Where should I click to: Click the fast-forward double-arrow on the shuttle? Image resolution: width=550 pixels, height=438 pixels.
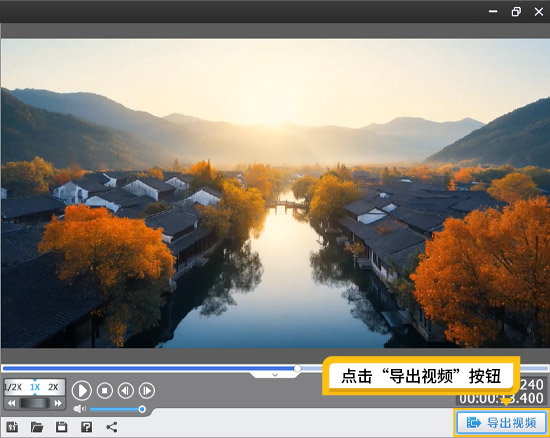(58, 403)
